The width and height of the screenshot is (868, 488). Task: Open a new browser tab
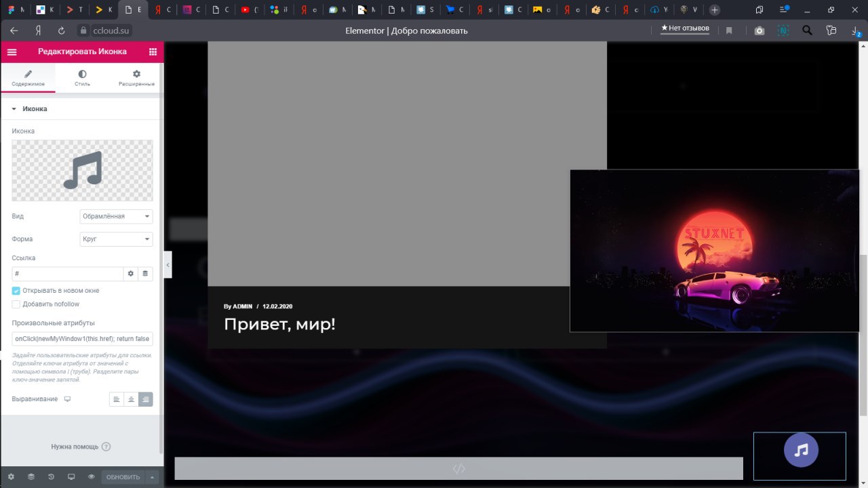[714, 9]
